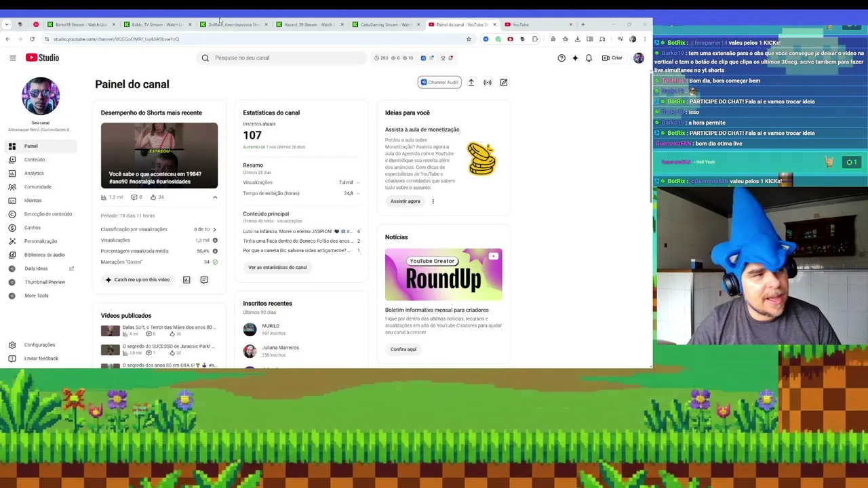Viewport: 868px width, 488px height.
Task: Go back in browser history
Action: [7, 39]
